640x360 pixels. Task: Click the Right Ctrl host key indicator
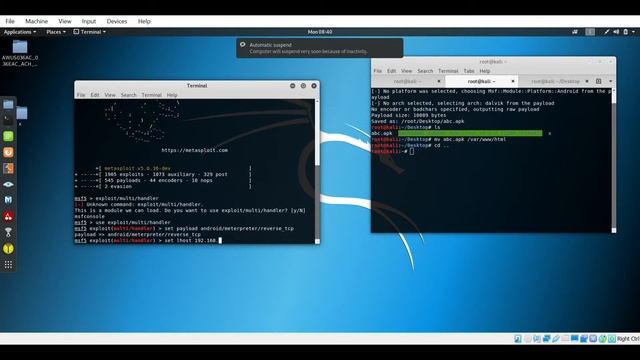tap(628, 339)
